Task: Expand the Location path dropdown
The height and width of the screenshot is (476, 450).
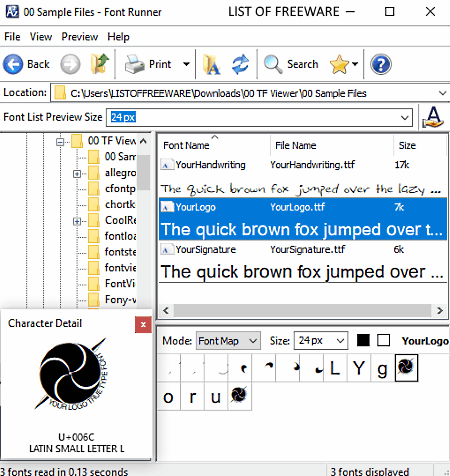Action: [x=442, y=93]
